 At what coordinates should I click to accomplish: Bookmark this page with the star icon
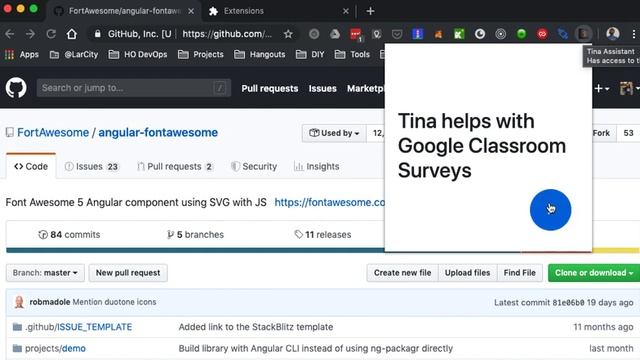288,34
